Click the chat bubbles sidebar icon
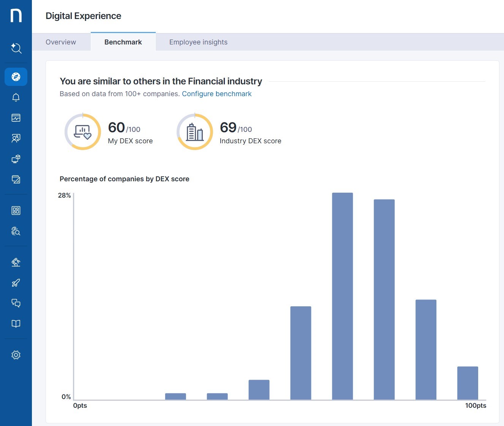 tap(16, 303)
